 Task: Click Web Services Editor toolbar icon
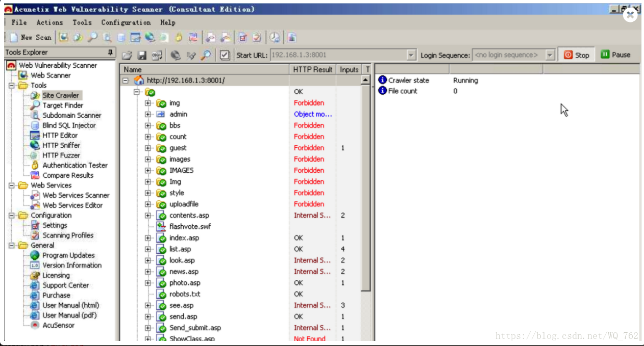225,37
